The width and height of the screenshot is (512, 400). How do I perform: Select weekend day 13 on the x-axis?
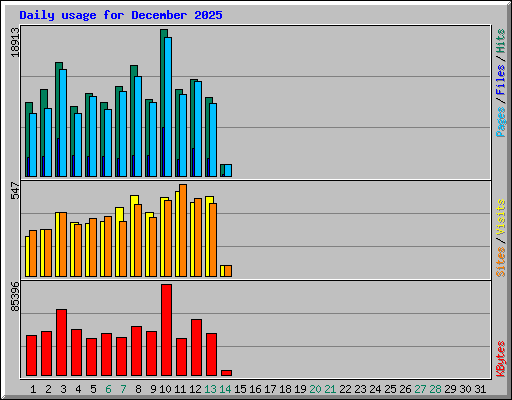pyautogui.click(x=210, y=389)
